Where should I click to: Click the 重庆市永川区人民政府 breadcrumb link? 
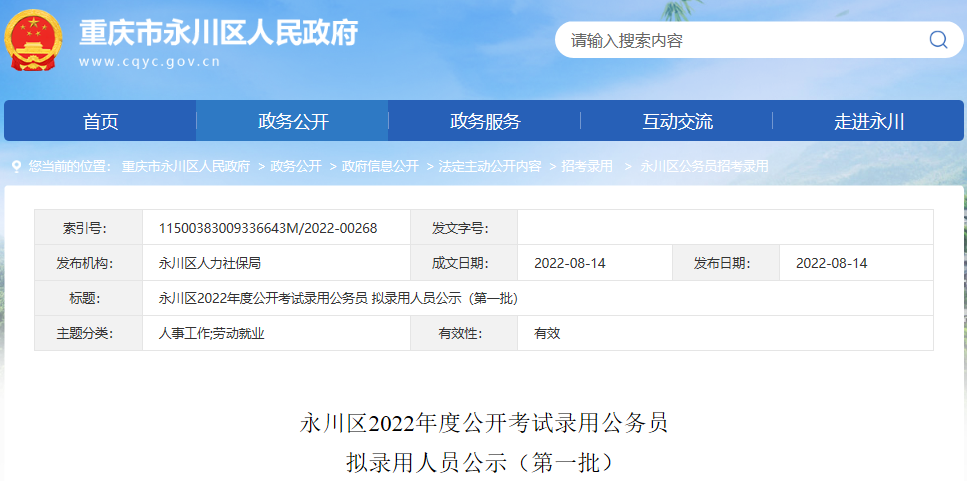[x=186, y=166]
